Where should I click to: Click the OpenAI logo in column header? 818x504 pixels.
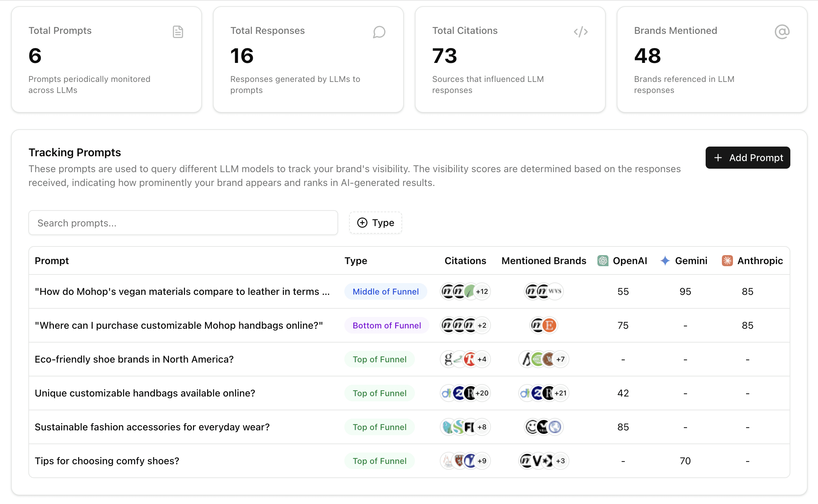(603, 261)
